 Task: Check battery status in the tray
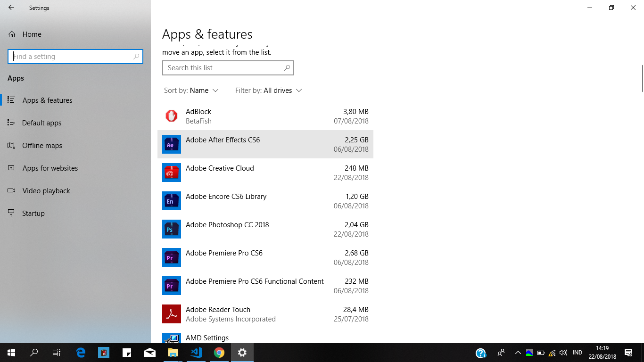(x=541, y=353)
